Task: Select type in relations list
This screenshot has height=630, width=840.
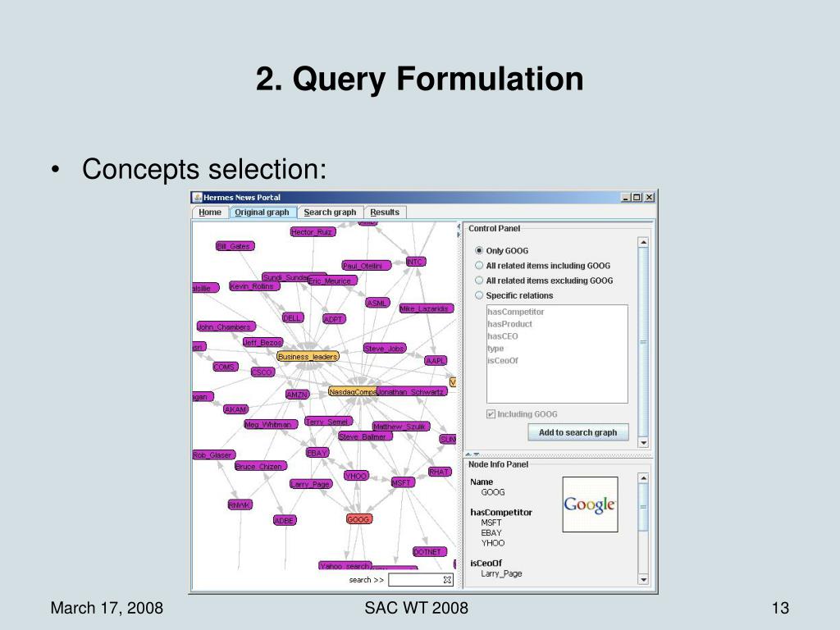Action: (x=495, y=349)
